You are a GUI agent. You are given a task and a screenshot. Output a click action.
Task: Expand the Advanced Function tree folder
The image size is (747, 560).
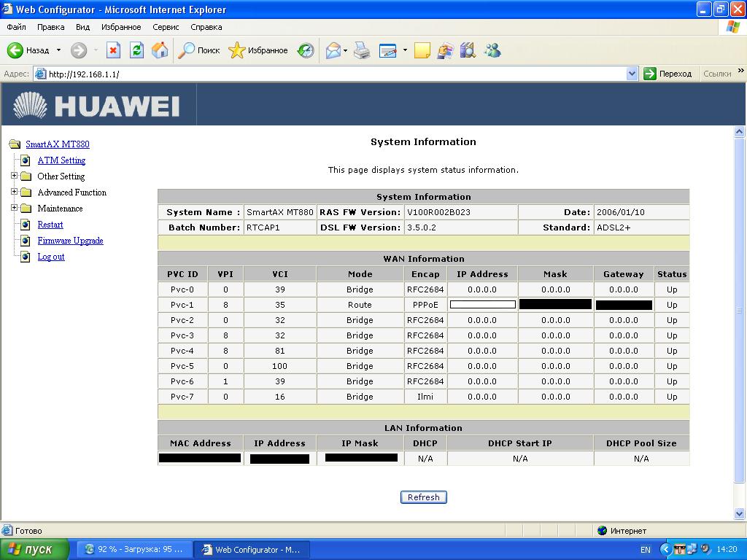(14, 192)
